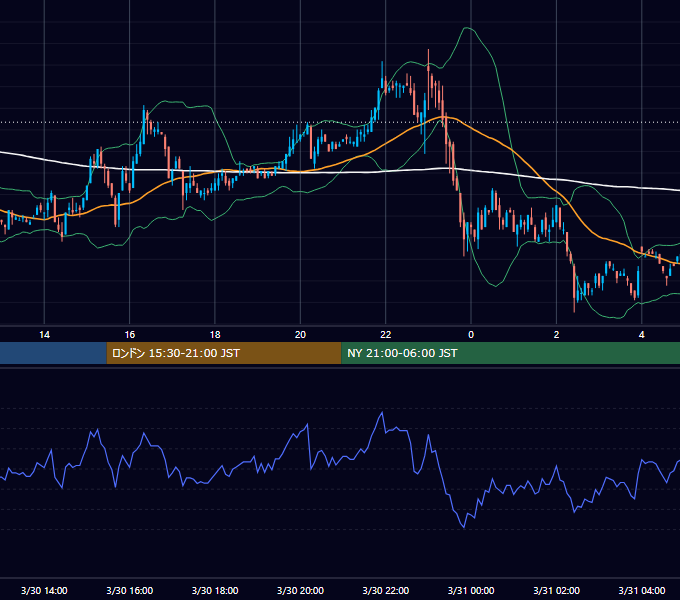Click the 3/30 20:00 date label

tap(300, 590)
